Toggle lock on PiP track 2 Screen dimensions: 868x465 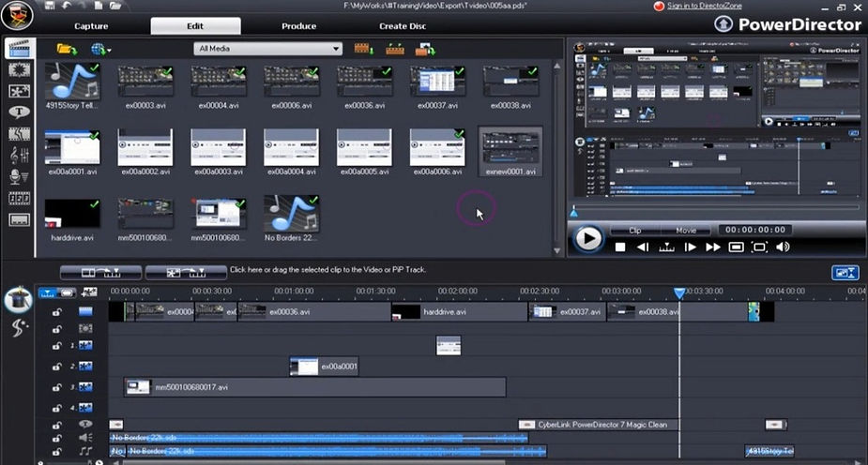56,367
